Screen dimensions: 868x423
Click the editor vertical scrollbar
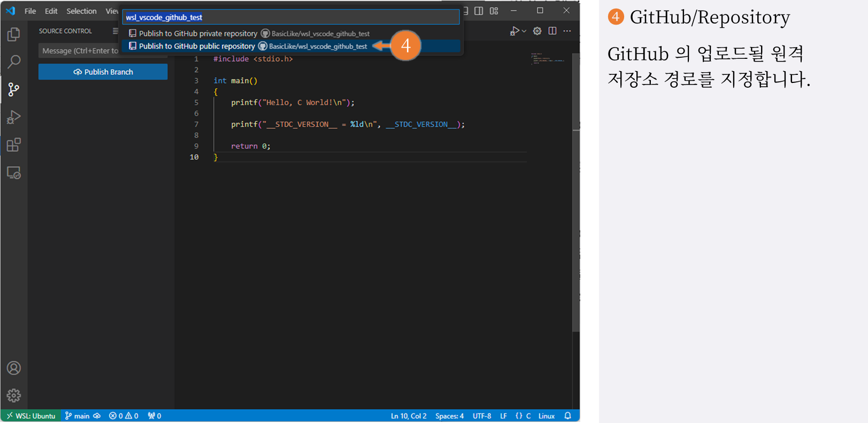(576, 193)
